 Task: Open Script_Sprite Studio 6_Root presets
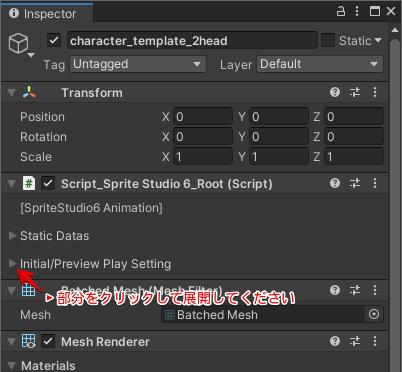click(355, 183)
